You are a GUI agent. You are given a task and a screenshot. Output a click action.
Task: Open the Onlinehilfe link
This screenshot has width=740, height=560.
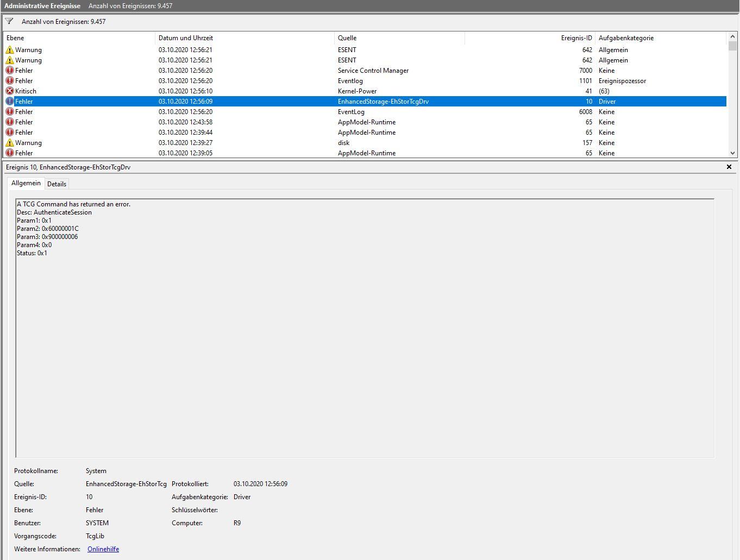point(103,549)
